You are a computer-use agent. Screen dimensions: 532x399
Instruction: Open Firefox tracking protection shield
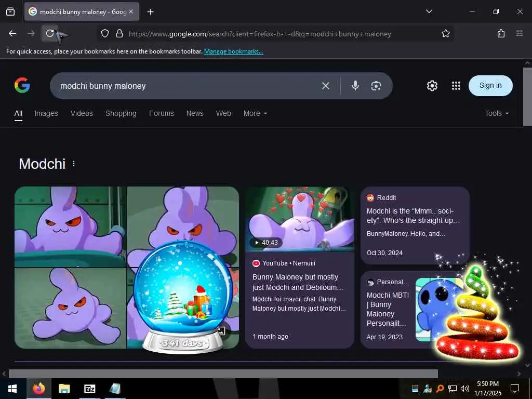click(105, 33)
